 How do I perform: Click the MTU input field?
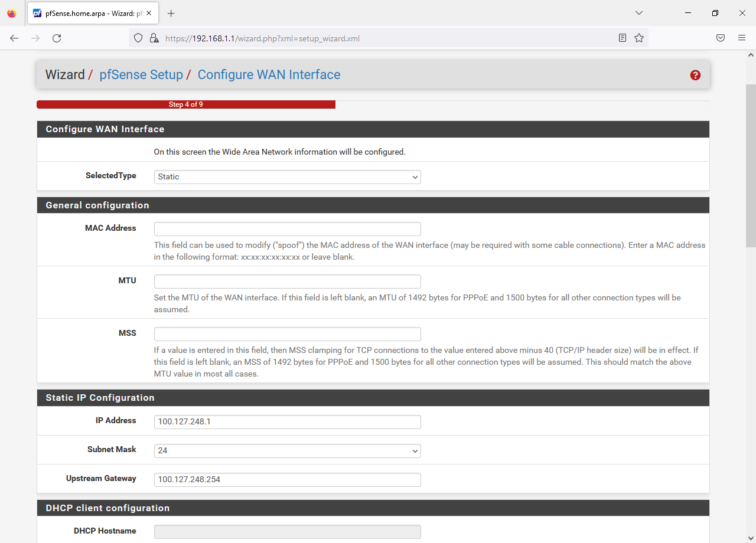pos(288,282)
